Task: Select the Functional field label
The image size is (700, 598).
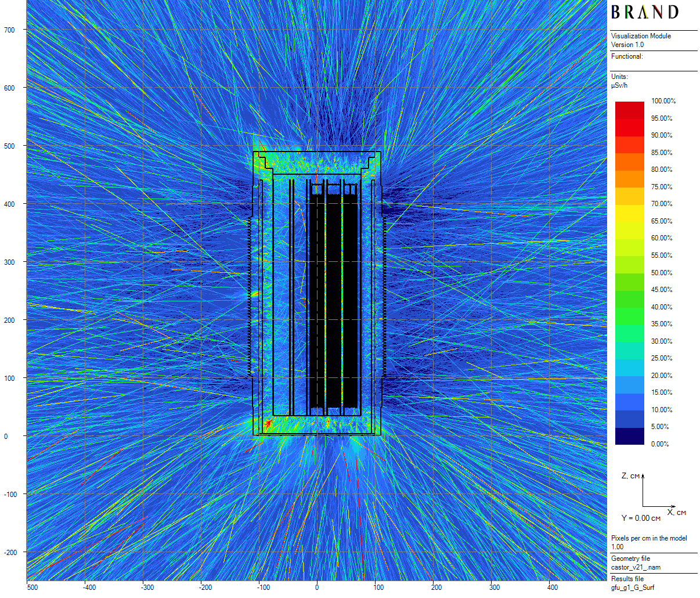Action: 627,56
